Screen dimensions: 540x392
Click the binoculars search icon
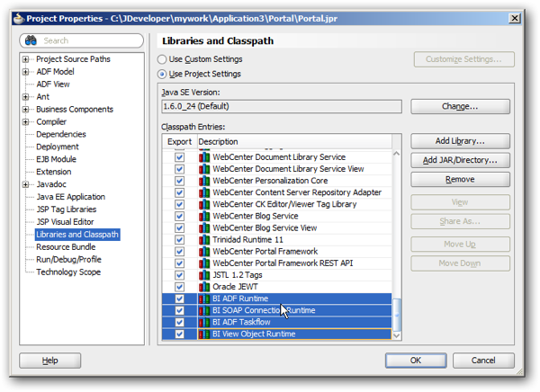pos(31,40)
